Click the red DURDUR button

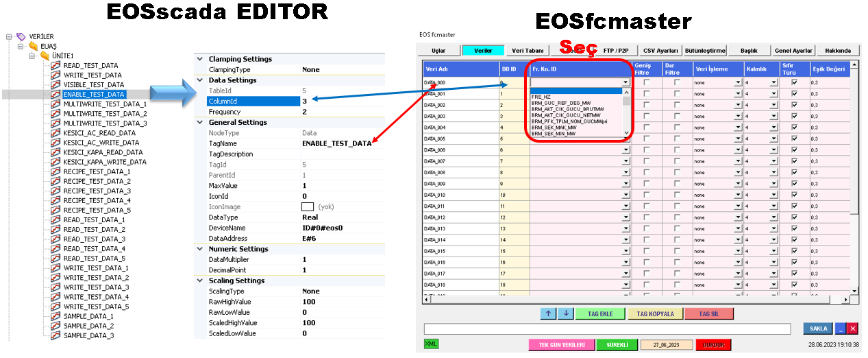713,344
